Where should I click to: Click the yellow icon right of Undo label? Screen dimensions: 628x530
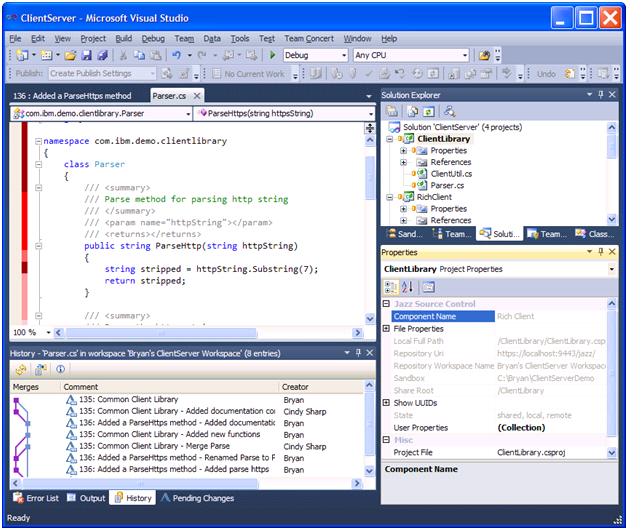click(569, 74)
